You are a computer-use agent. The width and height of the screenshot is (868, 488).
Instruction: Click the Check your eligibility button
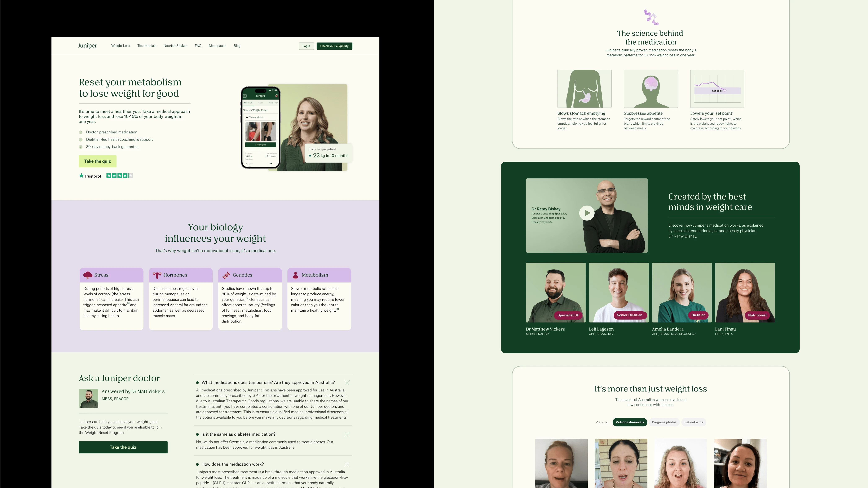[x=333, y=46]
